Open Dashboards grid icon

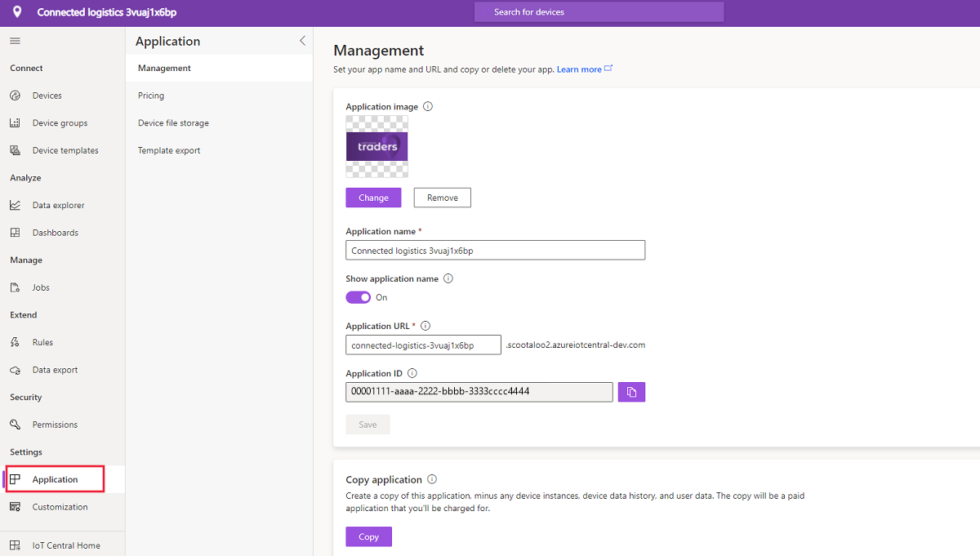[15, 233]
